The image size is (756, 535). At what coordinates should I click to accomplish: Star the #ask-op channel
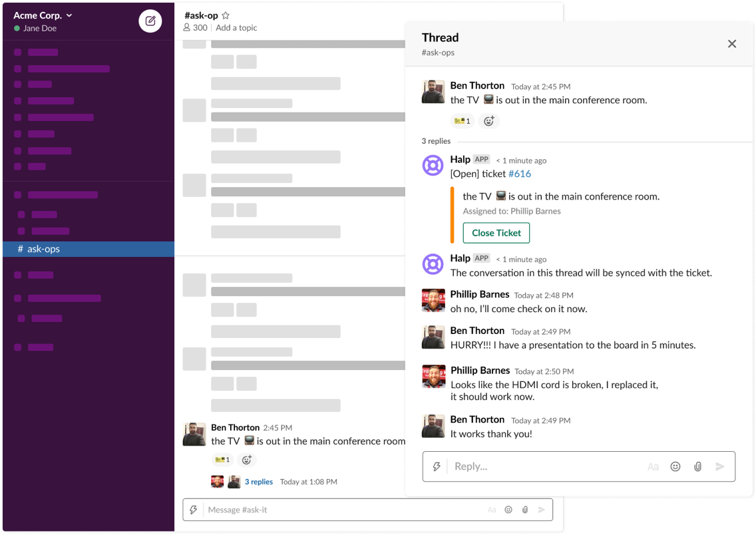pyautogui.click(x=225, y=15)
